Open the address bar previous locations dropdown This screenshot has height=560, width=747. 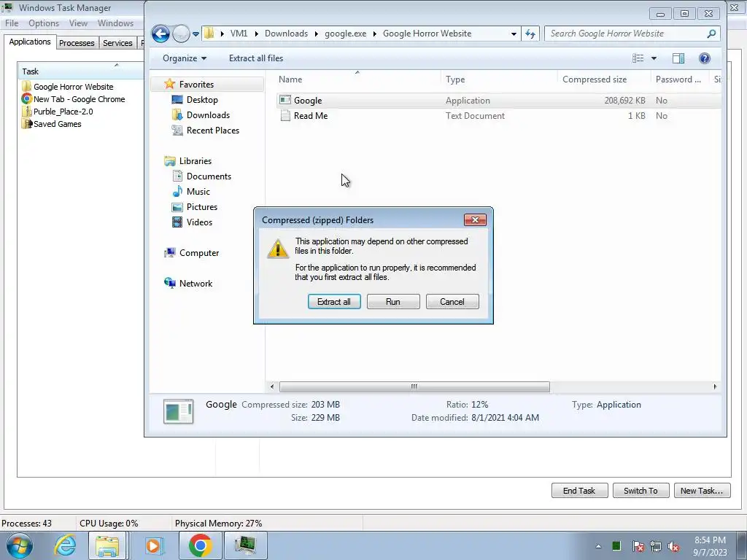click(x=514, y=34)
